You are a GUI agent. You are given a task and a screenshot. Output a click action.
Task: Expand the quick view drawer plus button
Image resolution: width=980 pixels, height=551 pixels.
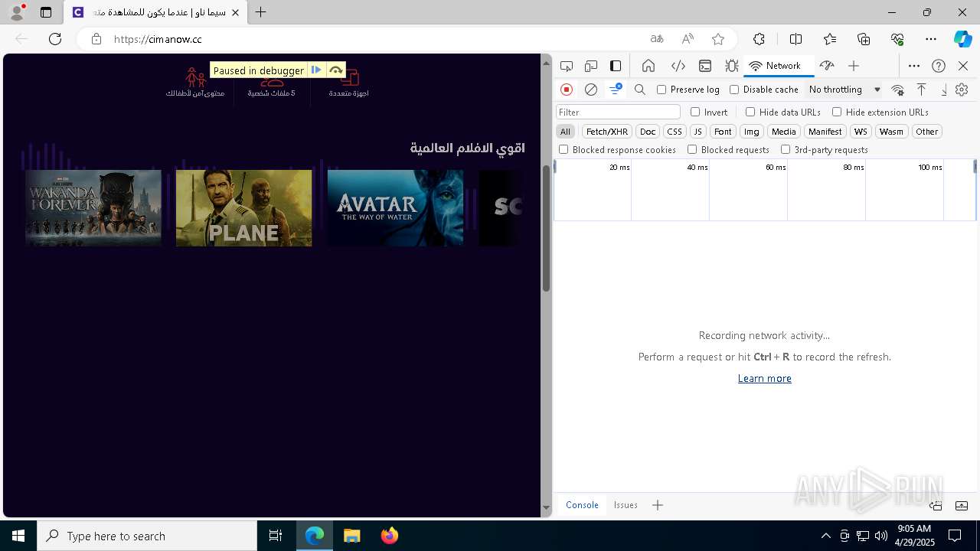pos(657,505)
